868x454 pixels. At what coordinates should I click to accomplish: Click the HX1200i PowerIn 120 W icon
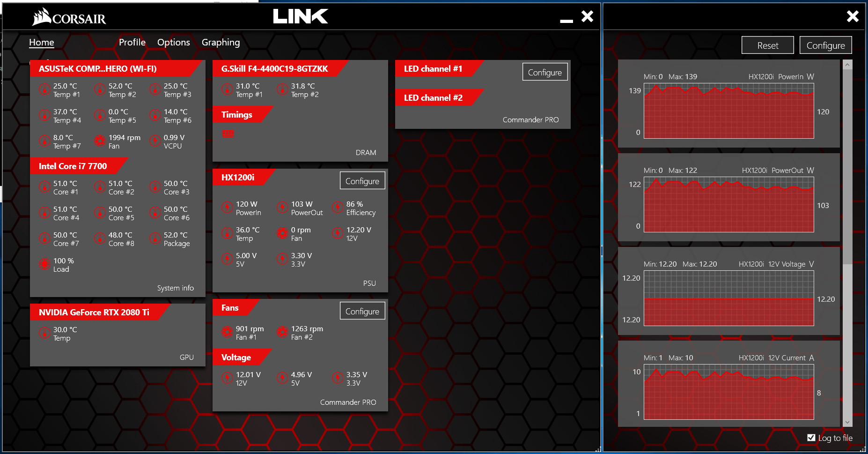click(x=227, y=207)
